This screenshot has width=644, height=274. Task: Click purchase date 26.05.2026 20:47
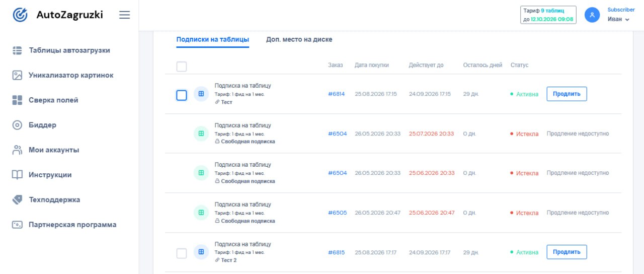click(378, 213)
